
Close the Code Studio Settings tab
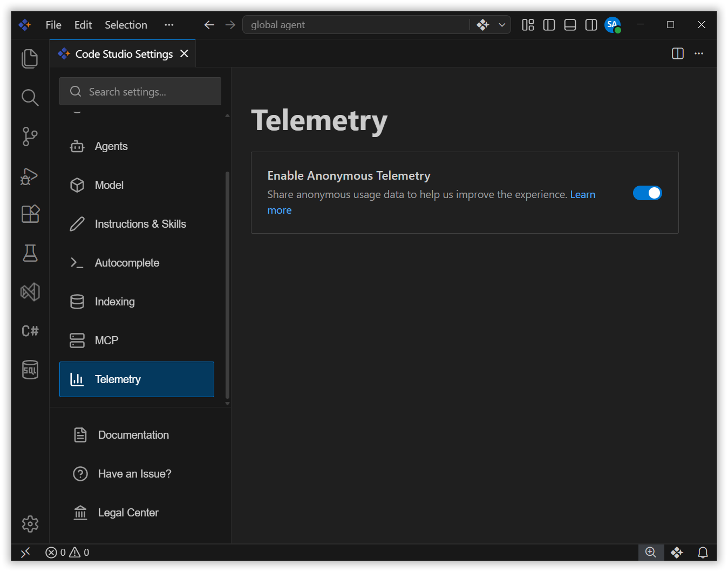[x=184, y=53]
